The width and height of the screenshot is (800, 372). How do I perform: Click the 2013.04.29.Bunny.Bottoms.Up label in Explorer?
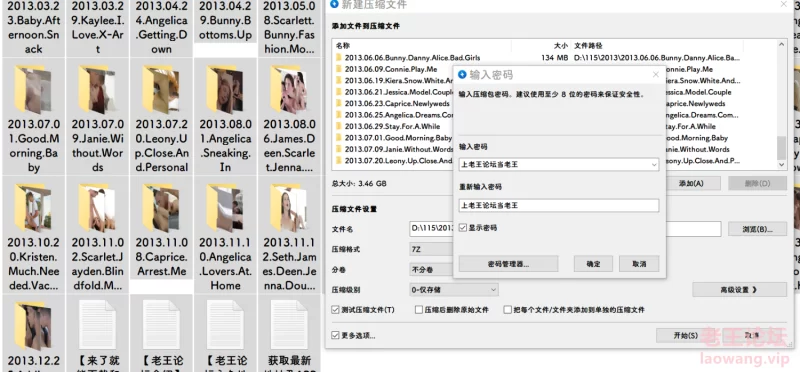(x=225, y=21)
